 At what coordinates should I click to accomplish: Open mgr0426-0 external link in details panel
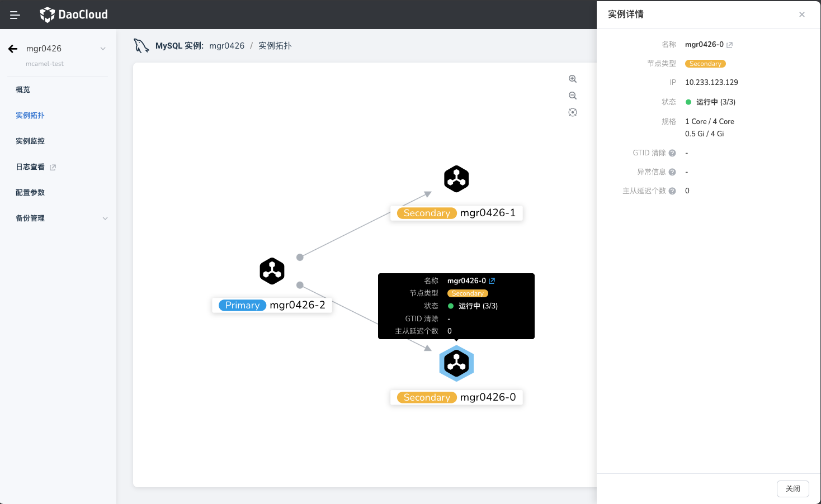click(729, 45)
